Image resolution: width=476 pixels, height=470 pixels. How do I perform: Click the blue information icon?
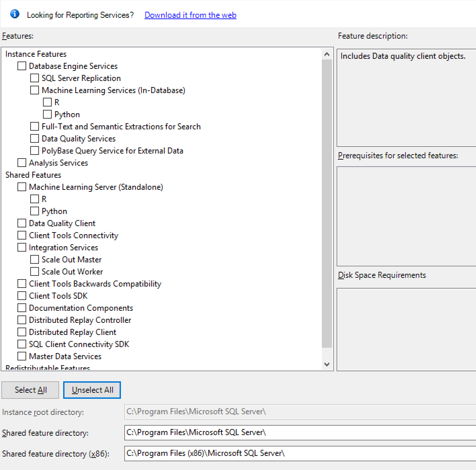(x=15, y=14)
